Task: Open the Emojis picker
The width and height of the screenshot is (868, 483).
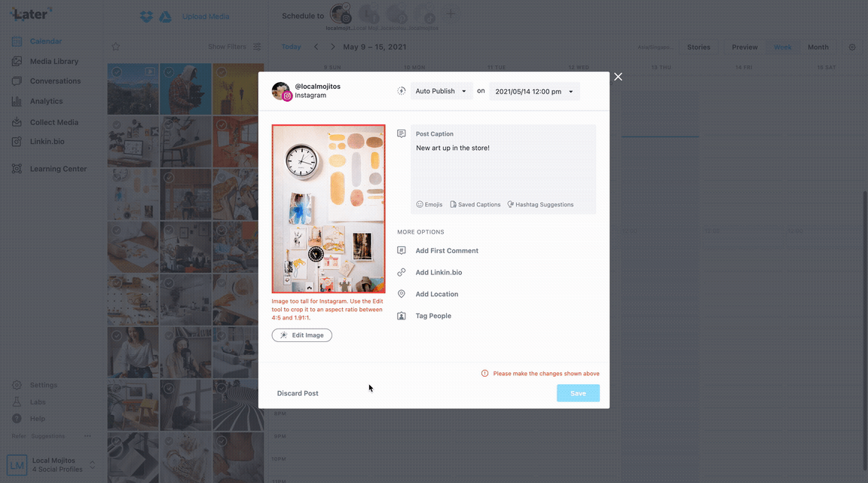Action: click(x=429, y=204)
